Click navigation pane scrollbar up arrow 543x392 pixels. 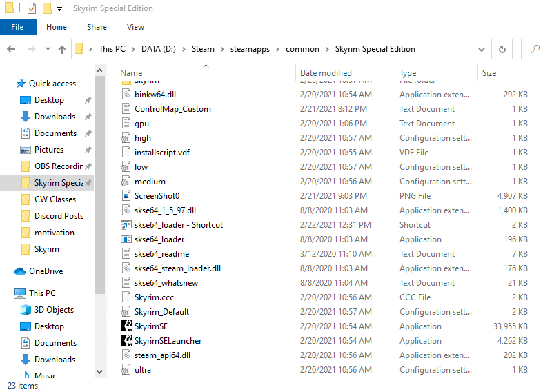pyautogui.click(x=100, y=70)
